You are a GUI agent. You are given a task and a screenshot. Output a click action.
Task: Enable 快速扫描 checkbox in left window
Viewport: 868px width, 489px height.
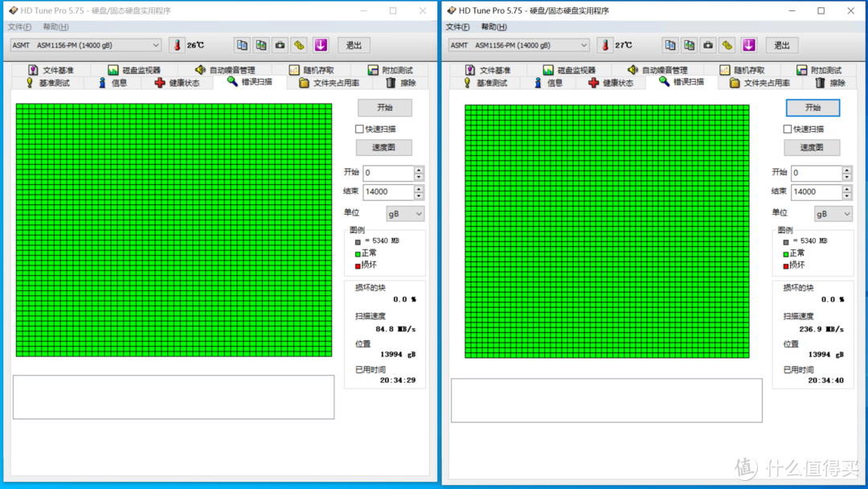point(360,129)
